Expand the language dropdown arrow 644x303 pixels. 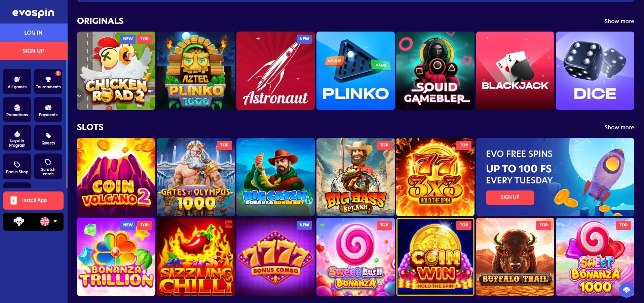(55, 222)
